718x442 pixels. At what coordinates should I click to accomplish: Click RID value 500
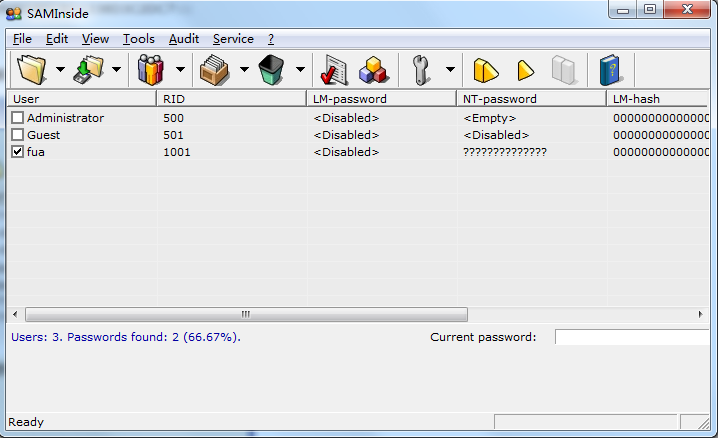[x=174, y=118]
